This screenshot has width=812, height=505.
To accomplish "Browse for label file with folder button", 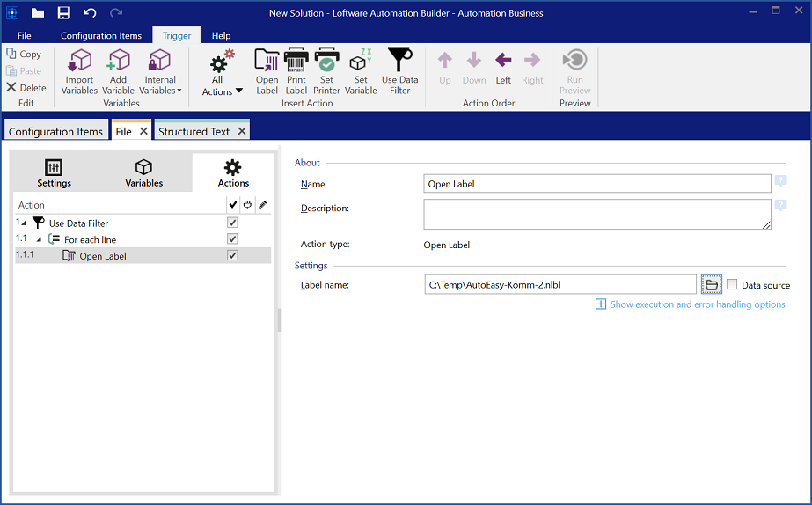I will pos(712,285).
